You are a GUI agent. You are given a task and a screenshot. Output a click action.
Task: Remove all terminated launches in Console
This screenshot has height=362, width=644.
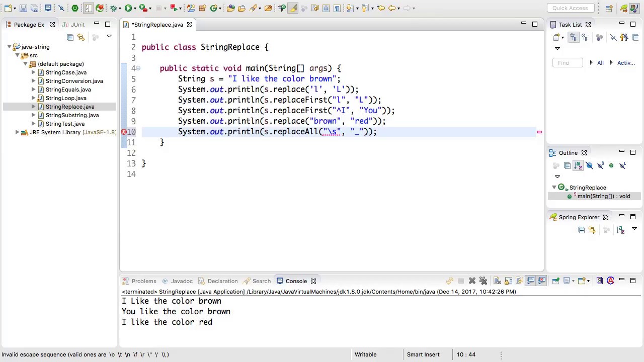[x=483, y=281]
